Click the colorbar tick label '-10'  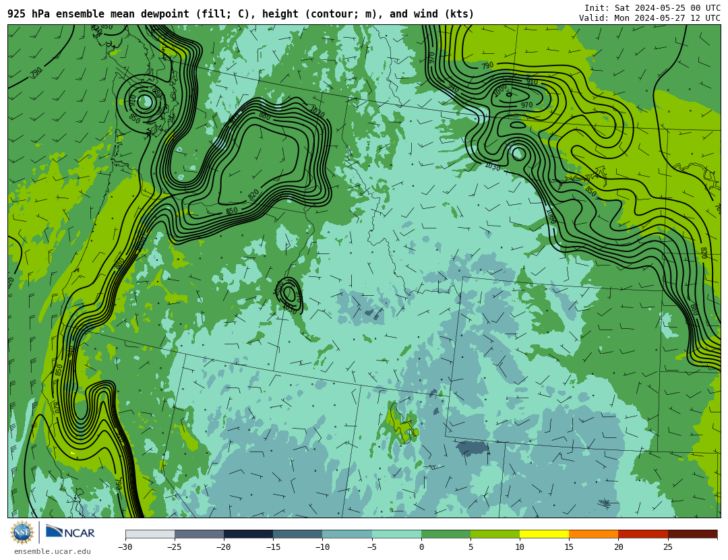coord(322,547)
